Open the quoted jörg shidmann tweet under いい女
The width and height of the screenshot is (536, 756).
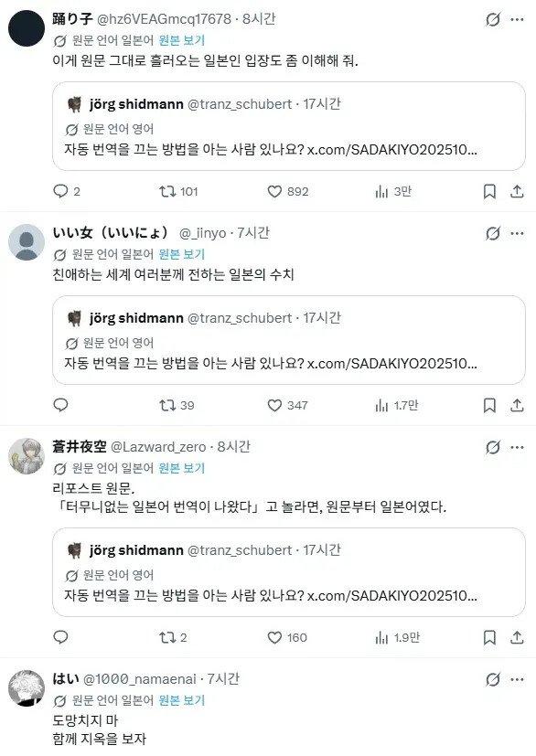pyautogui.click(x=288, y=340)
